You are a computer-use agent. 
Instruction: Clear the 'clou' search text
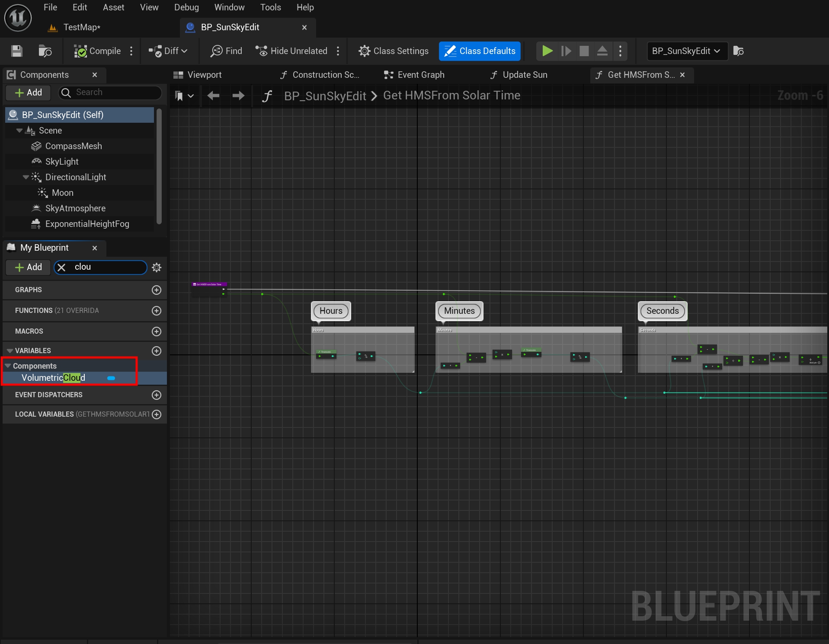pos(61,268)
